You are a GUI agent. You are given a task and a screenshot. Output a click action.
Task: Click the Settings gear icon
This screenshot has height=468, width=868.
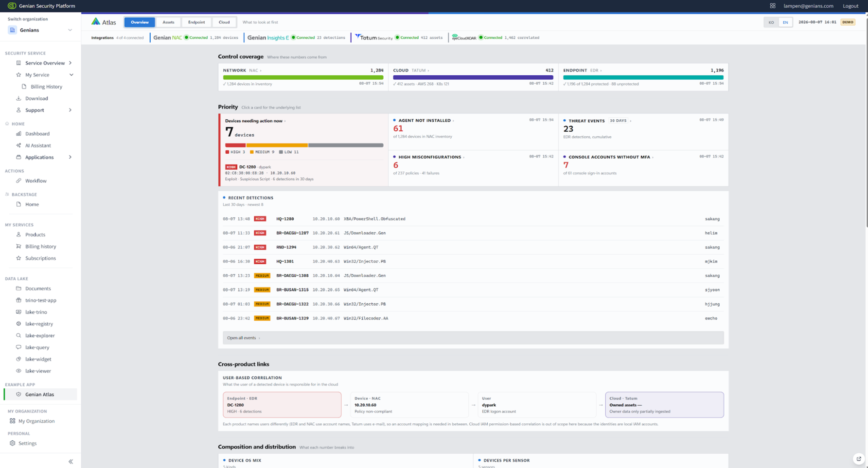pyautogui.click(x=12, y=443)
